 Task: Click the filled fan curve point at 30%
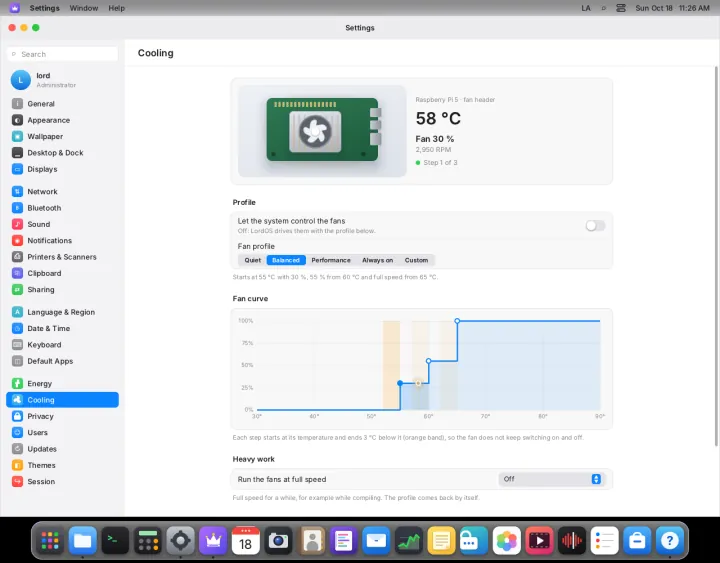click(x=400, y=383)
